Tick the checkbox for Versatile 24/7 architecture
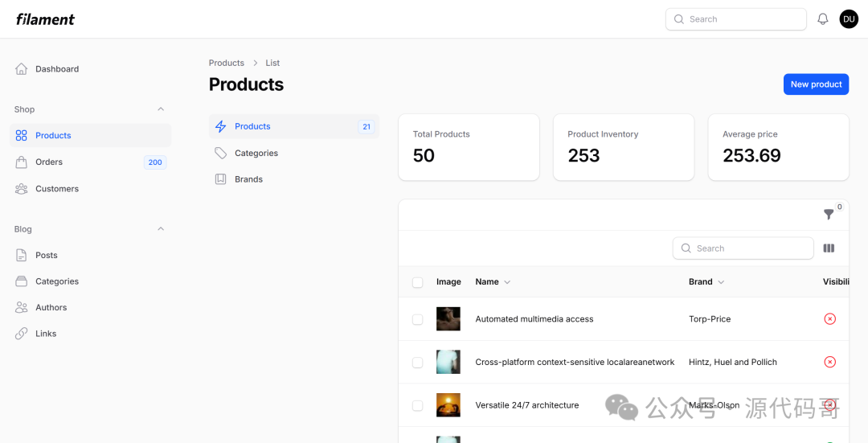 coord(417,405)
